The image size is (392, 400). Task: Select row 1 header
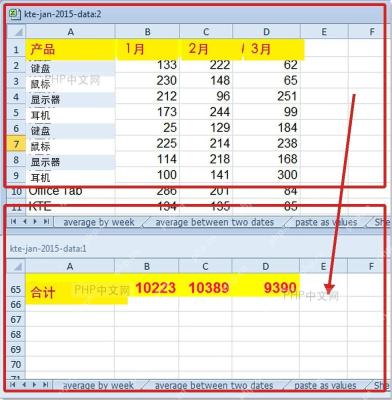click(16, 50)
